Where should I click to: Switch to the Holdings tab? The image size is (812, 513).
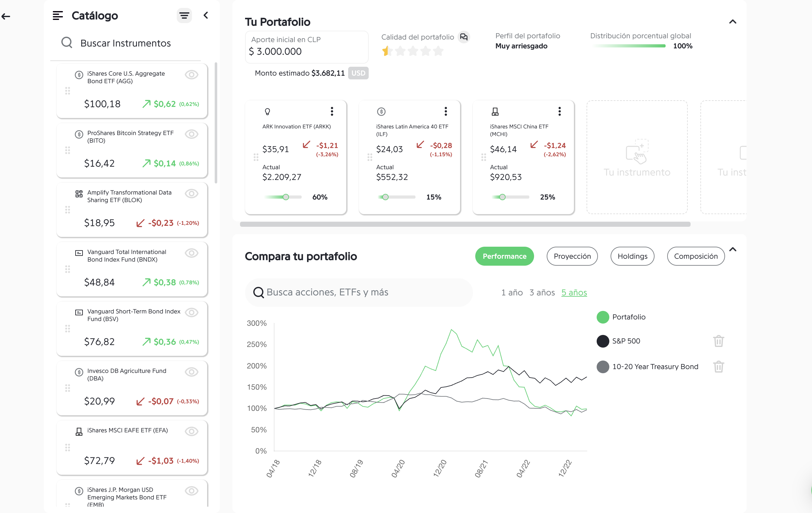coord(632,256)
